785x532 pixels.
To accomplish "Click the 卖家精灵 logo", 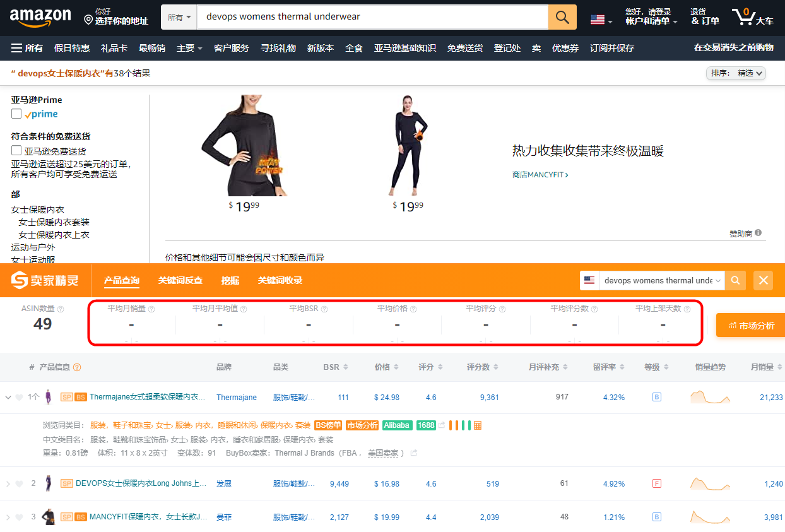I will 45,280.
